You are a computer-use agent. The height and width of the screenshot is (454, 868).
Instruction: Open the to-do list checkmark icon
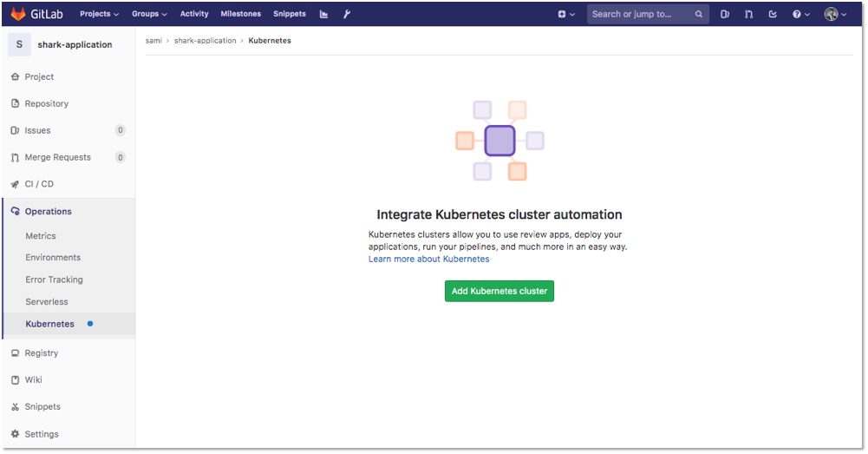pyautogui.click(x=773, y=15)
